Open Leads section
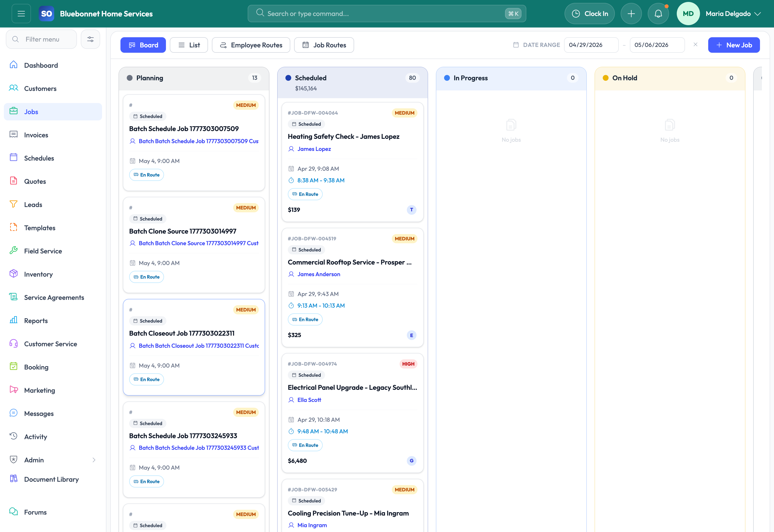Viewport: 774px width, 532px height. click(53, 205)
